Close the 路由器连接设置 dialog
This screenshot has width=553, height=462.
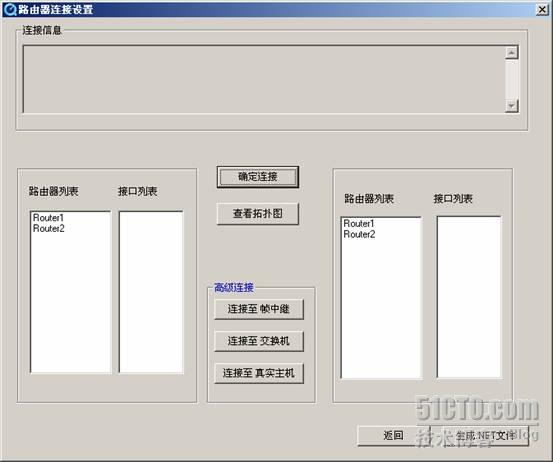tap(542, 10)
